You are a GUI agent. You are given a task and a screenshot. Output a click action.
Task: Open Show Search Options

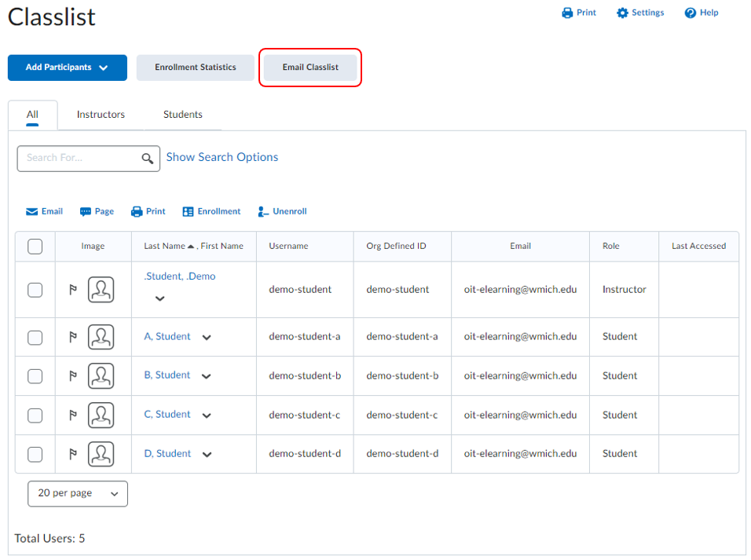(x=222, y=157)
